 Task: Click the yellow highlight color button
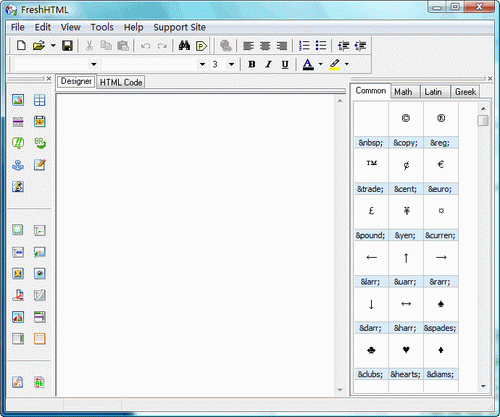[x=335, y=64]
